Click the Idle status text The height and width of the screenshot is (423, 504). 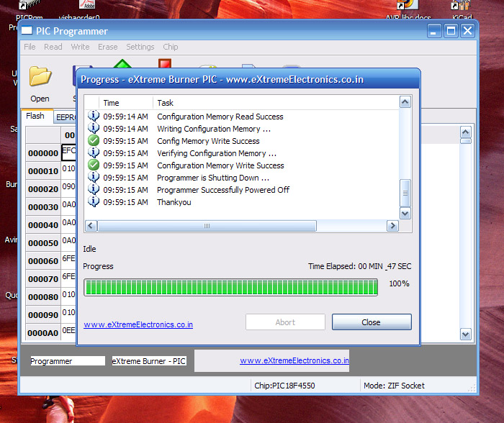[x=89, y=249]
